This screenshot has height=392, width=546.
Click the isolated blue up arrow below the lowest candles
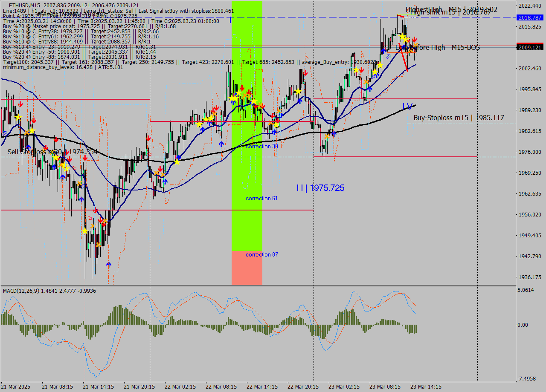109,265
